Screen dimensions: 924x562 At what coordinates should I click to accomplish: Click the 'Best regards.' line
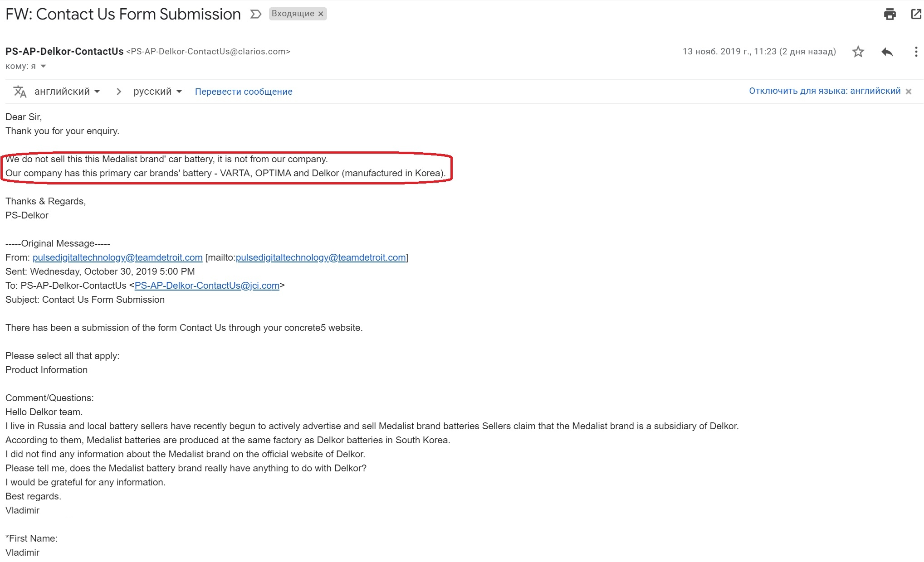pyautogui.click(x=33, y=496)
